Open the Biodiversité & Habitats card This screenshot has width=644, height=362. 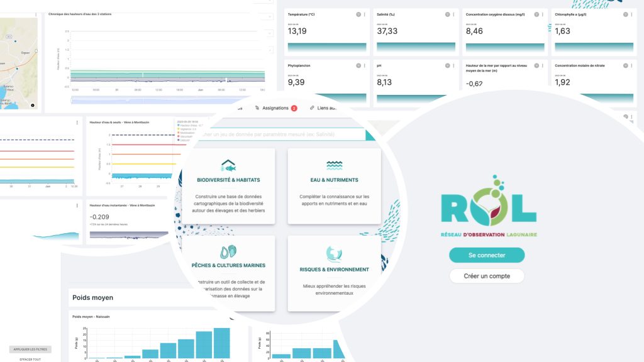pos(228,186)
